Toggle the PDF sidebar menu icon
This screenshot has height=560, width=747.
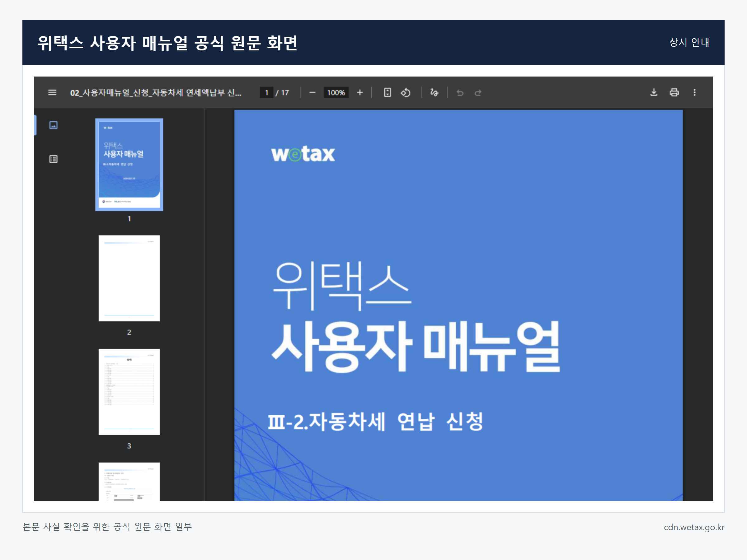(52, 92)
